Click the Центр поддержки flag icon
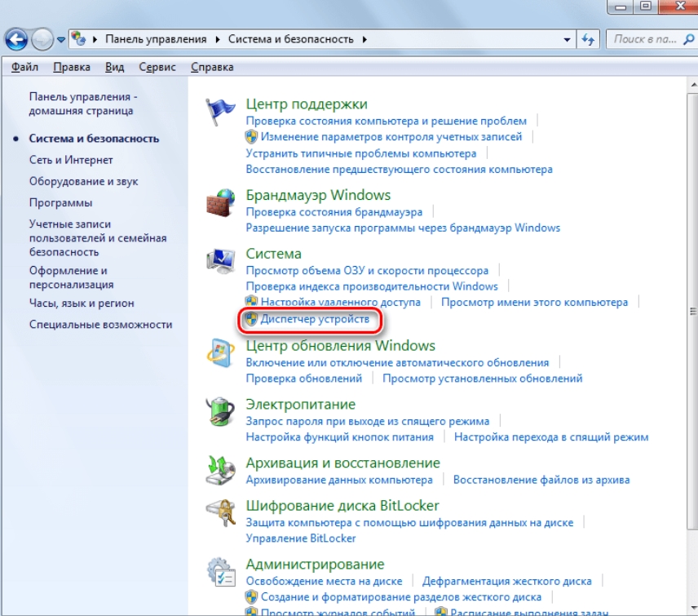The width and height of the screenshot is (698, 616). click(220, 110)
